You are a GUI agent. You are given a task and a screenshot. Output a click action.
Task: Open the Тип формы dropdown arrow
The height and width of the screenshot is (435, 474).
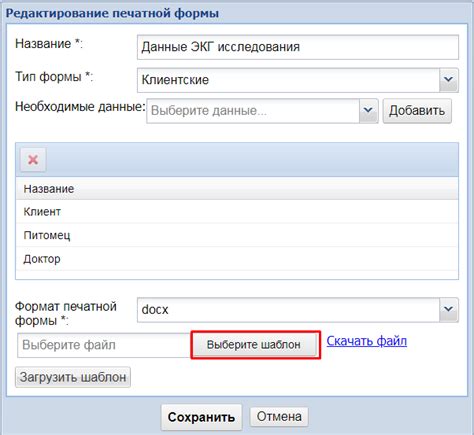click(x=449, y=80)
